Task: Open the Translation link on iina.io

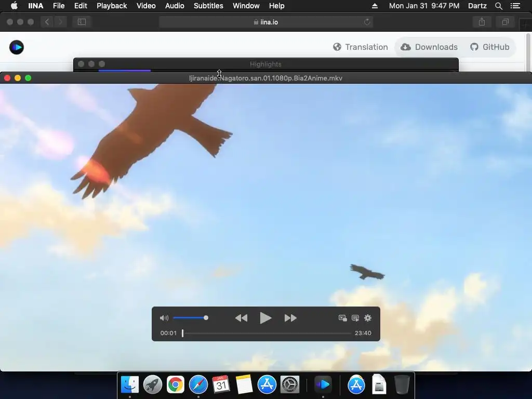Action: [360, 47]
